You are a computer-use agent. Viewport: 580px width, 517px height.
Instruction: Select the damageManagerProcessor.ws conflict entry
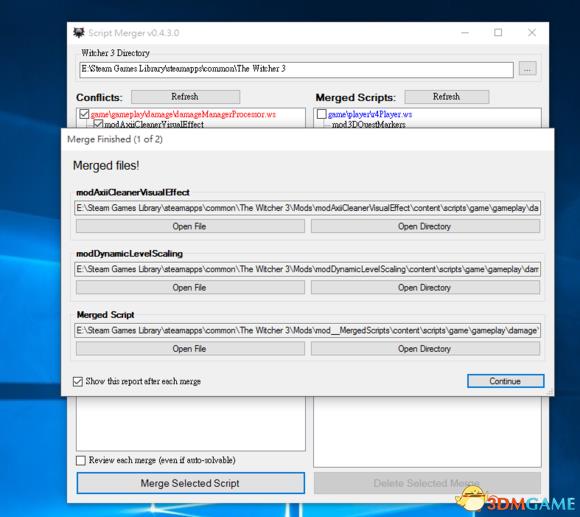click(183, 114)
